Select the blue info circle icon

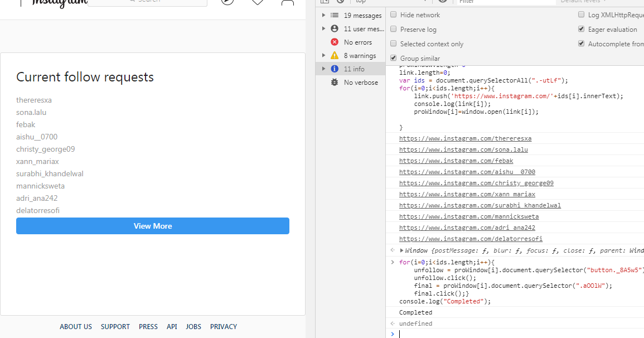click(x=335, y=69)
